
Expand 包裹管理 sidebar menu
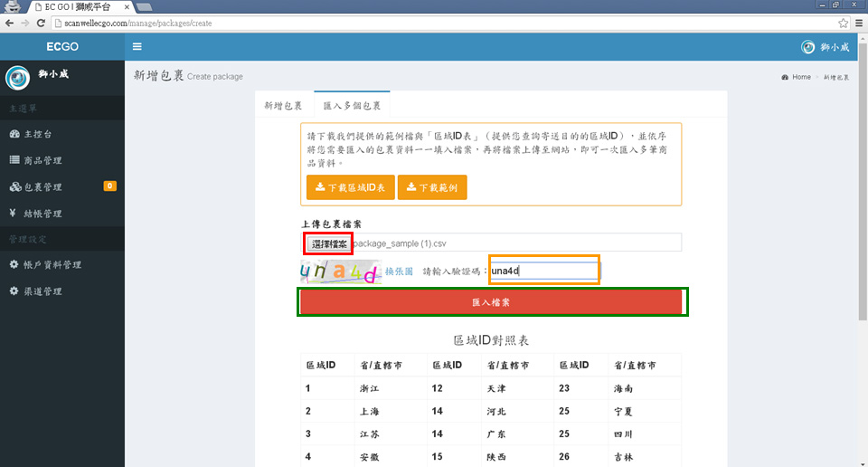pyautogui.click(x=42, y=187)
